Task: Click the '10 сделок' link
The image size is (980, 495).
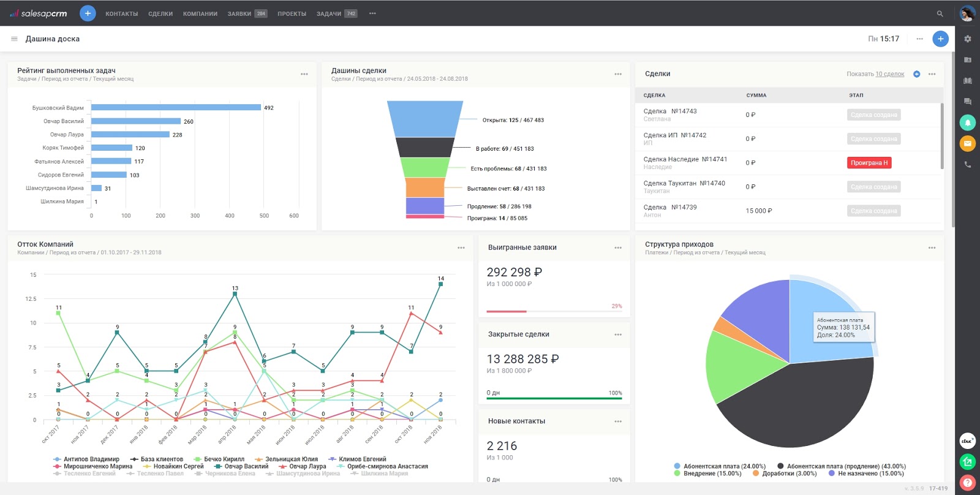Action: [889, 74]
